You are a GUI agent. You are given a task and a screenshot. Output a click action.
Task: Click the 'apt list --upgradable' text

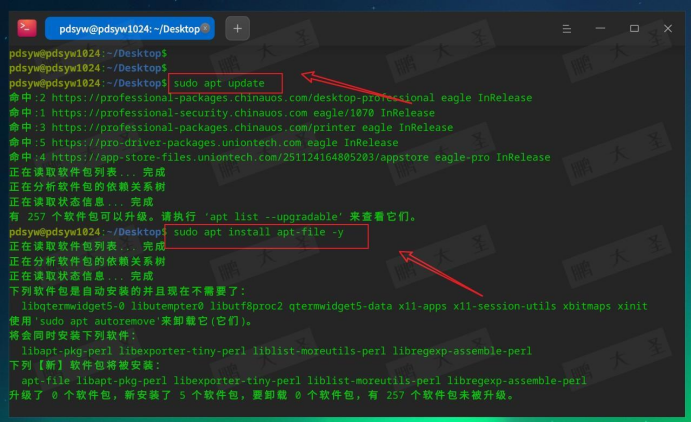coord(273,217)
